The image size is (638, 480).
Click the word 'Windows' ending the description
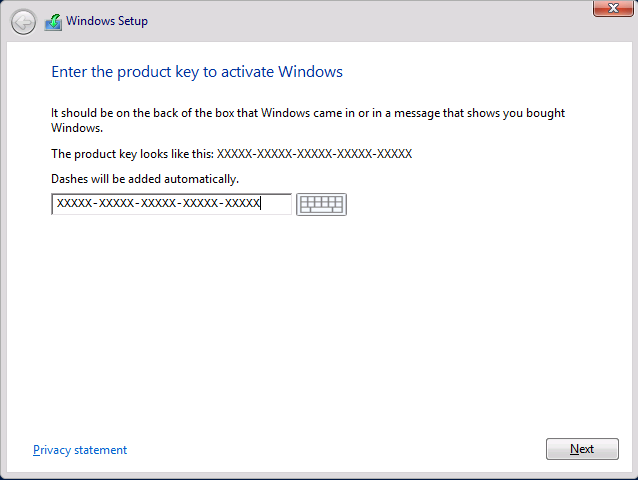(x=76, y=128)
